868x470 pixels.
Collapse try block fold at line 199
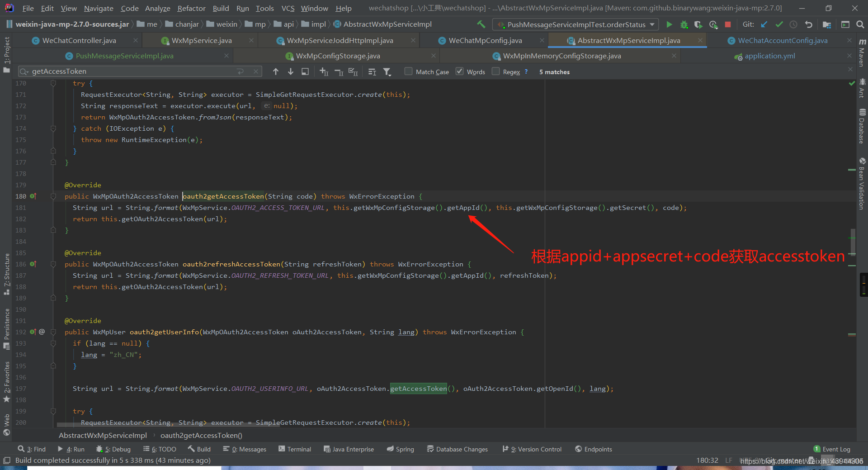53,411
